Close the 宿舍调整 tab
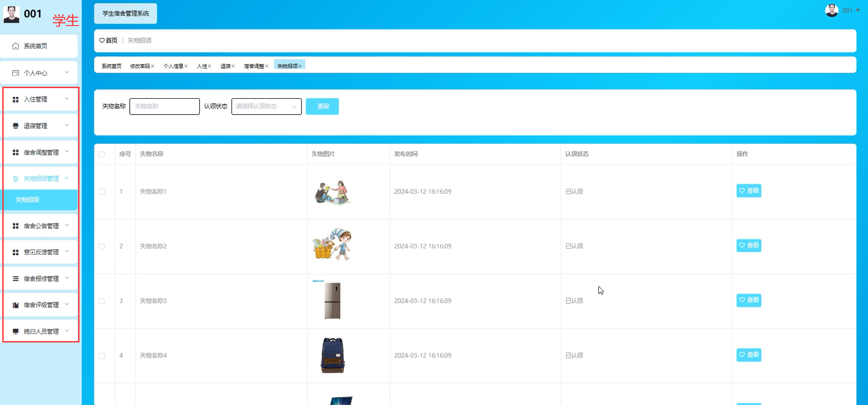The width and height of the screenshot is (868, 405). pos(266,66)
